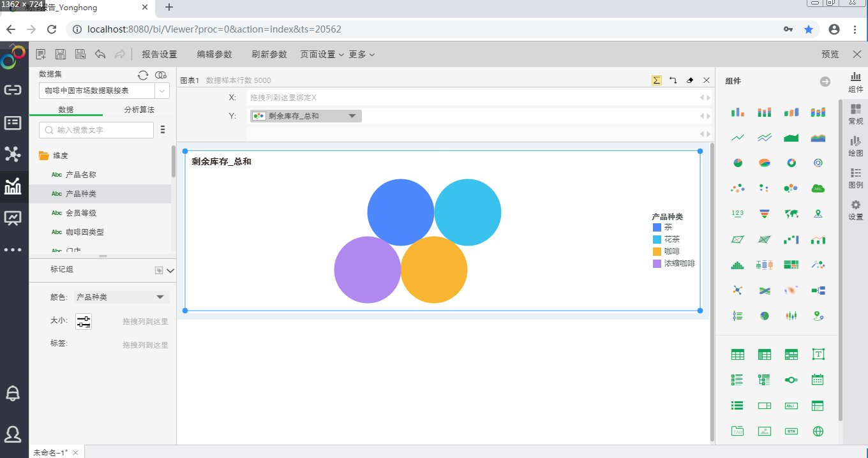Click the swap X/Y axes icon
Screen dimensions: 868x458
tap(673, 80)
